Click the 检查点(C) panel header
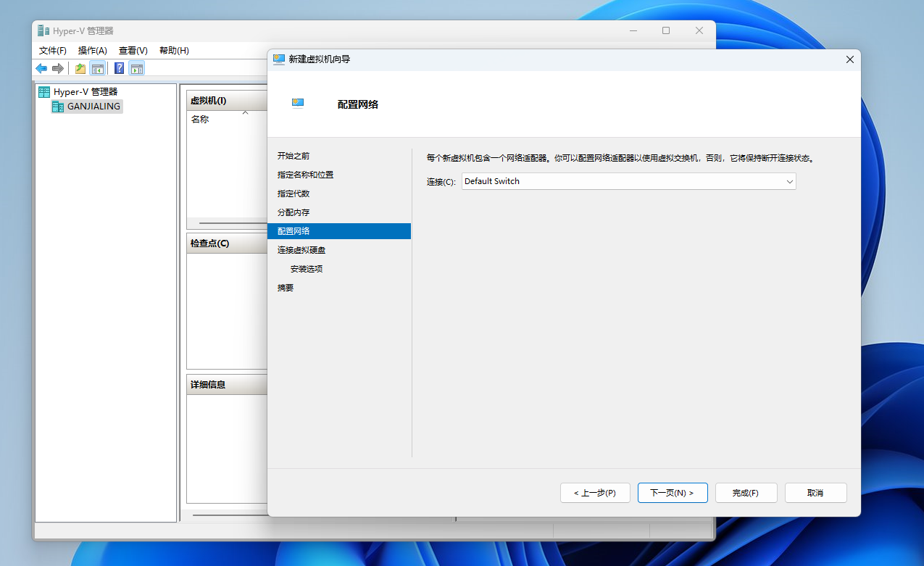 click(228, 244)
